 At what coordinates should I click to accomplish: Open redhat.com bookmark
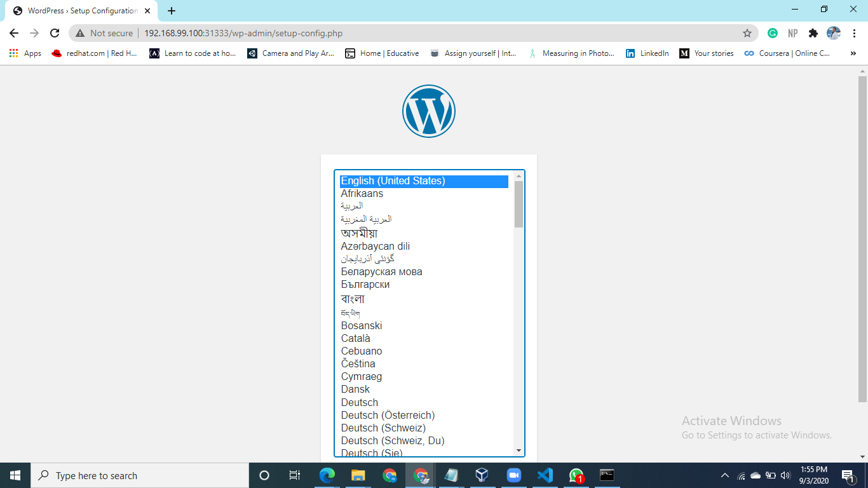[x=94, y=53]
